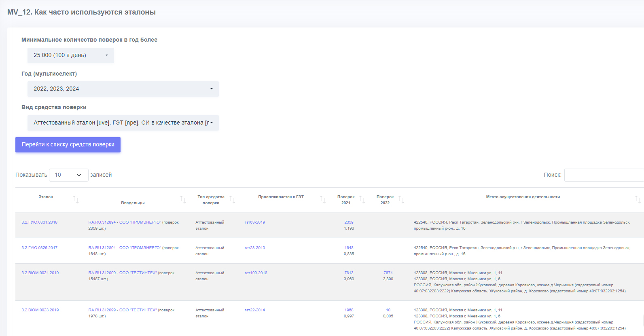Sort by Прослеживается к ГЭТ arrows
This screenshot has height=336, width=644.
coord(323,199)
